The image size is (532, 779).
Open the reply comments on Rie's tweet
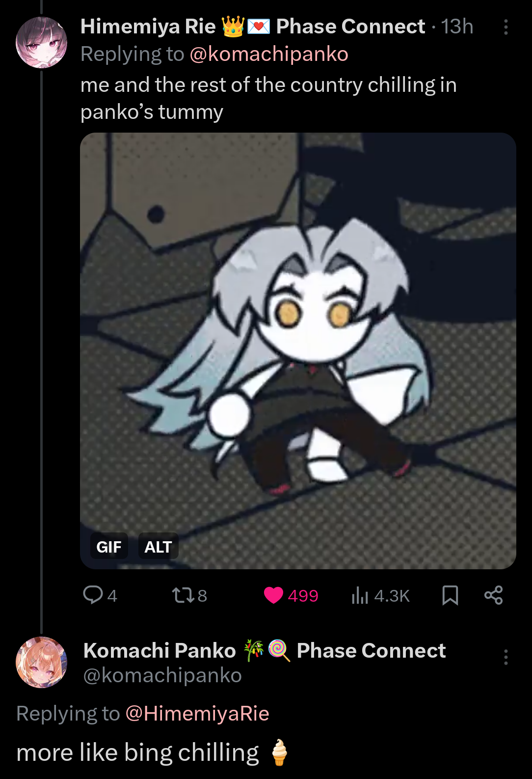(x=100, y=595)
